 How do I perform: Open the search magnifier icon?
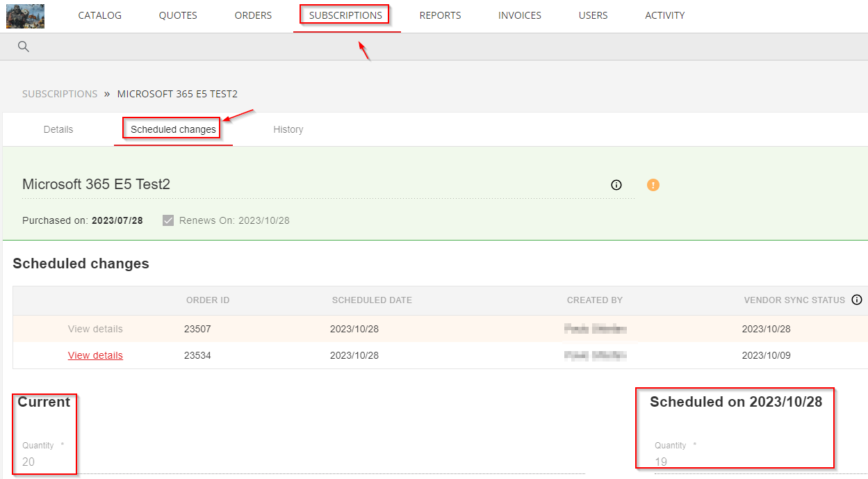24,47
